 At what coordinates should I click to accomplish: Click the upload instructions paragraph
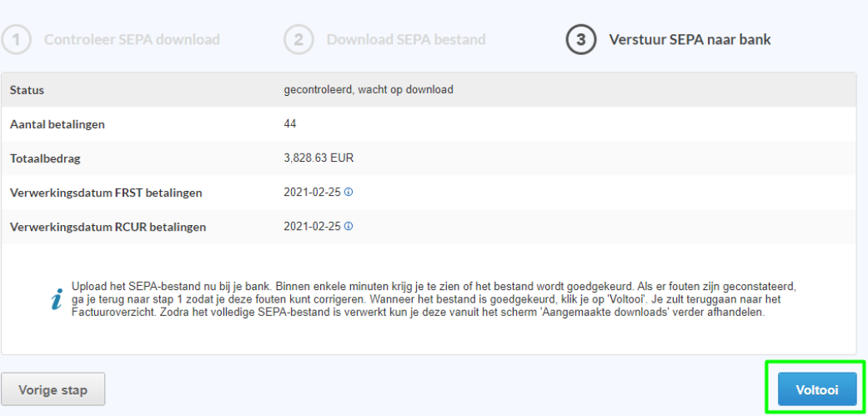tap(434, 299)
